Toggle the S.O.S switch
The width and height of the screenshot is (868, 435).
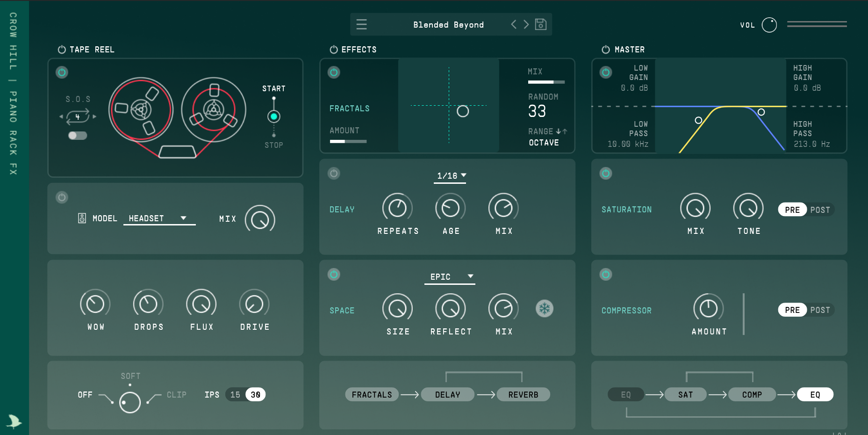click(78, 136)
